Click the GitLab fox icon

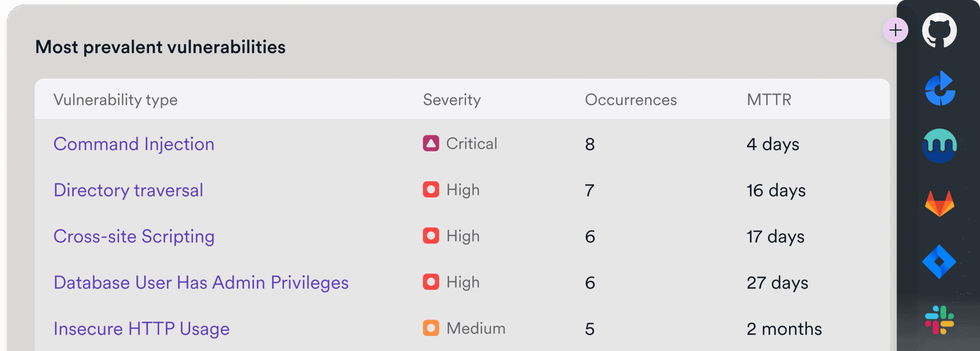pos(939,204)
